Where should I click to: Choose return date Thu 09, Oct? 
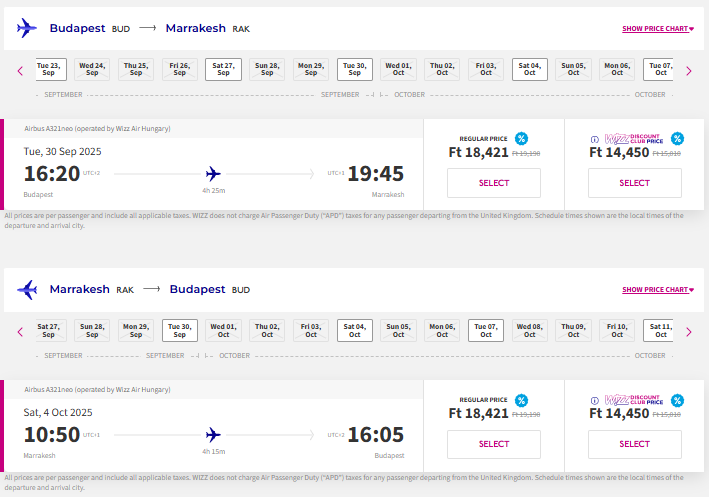click(x=573, y=331)
